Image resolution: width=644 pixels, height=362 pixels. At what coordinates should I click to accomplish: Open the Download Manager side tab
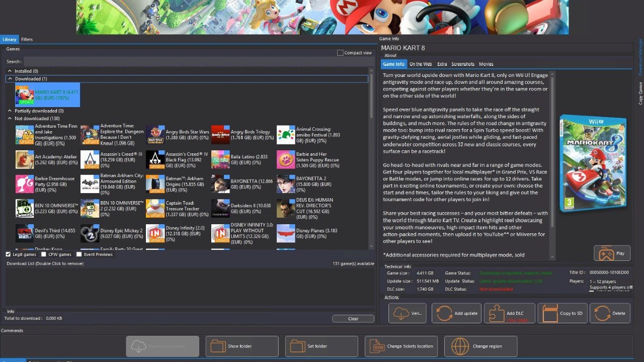[x=641, y=56]
